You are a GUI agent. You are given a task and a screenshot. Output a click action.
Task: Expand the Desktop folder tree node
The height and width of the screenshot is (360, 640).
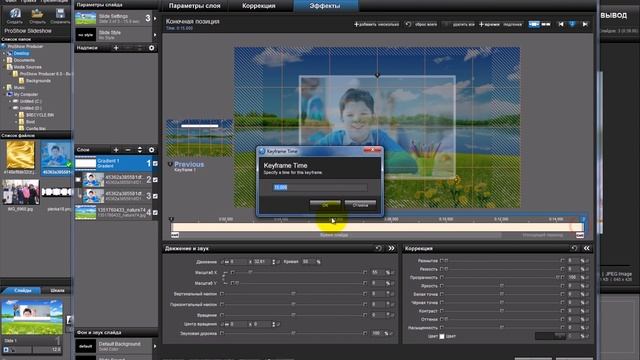pyautogui.click(x=4, y=53)
